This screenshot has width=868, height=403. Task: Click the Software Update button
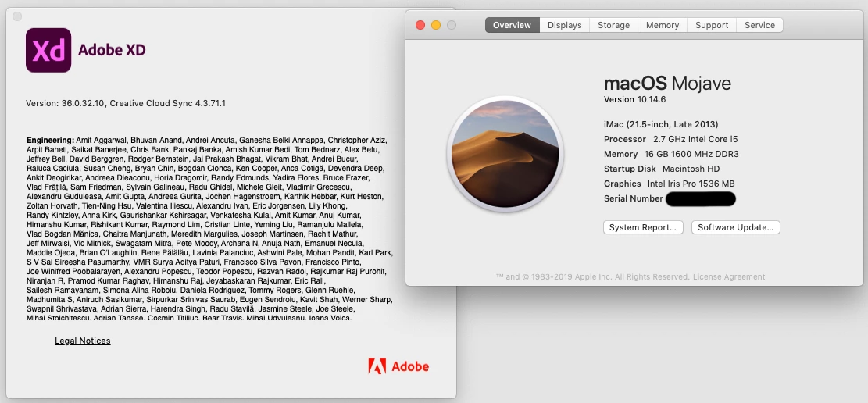(735, 227)
